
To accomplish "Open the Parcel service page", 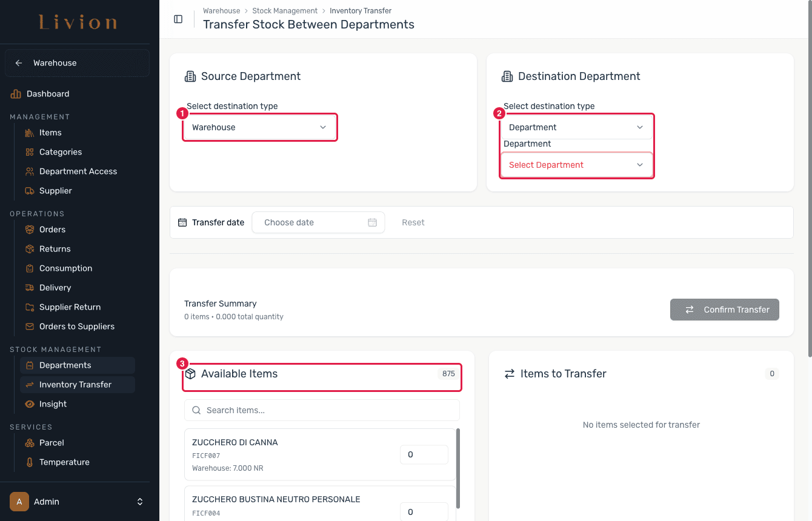I will click(52, 443).
